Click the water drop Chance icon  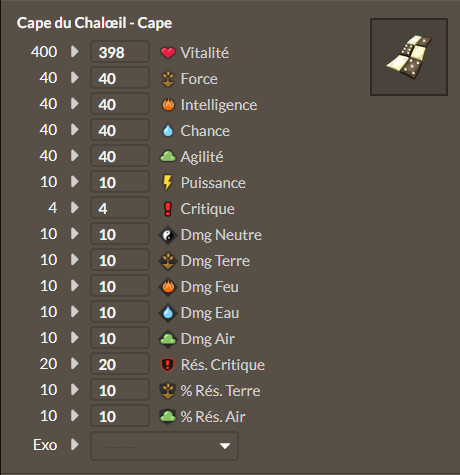coord(168,131)
